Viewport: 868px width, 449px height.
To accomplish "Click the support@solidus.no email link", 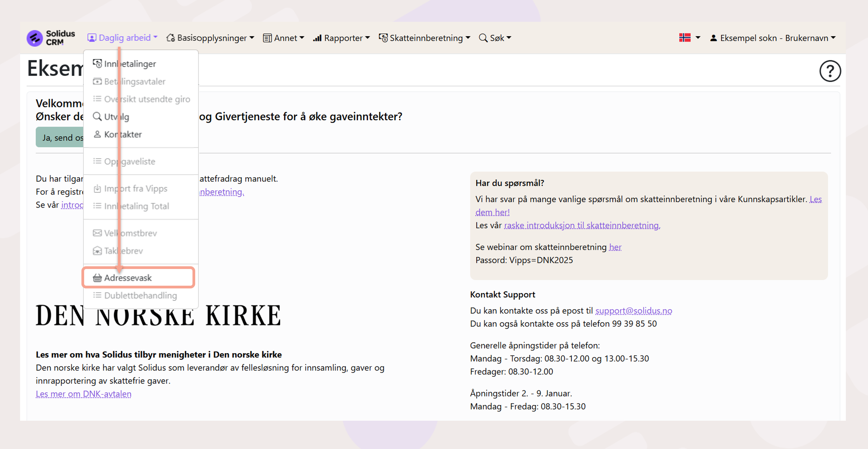I will (x=633, y=311).
